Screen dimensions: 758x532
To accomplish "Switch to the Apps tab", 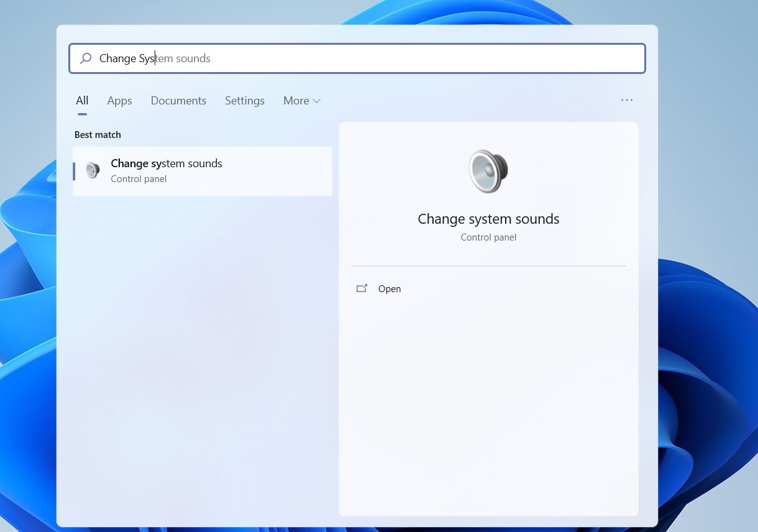I will 119,100.
